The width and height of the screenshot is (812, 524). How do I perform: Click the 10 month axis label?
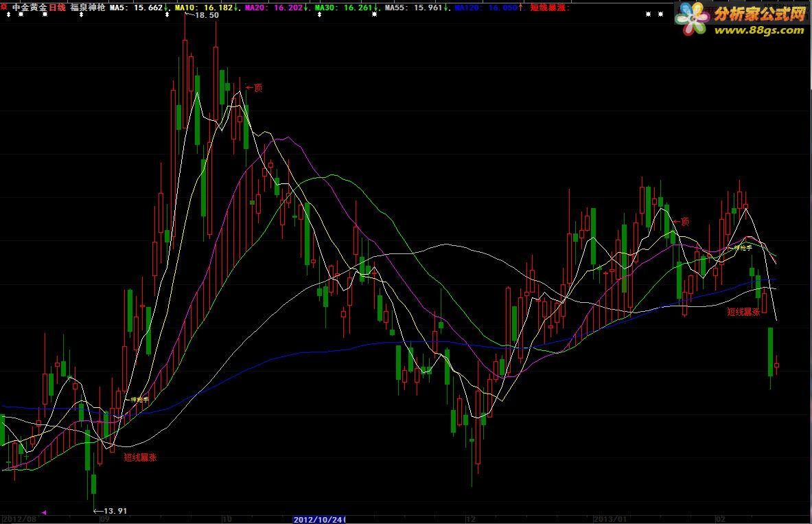point(227,519)
